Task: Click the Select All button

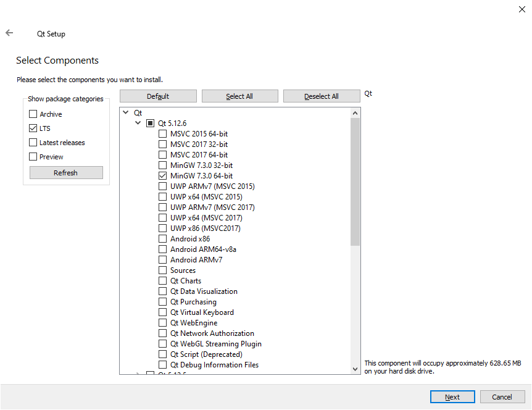Action: [240, 96]
